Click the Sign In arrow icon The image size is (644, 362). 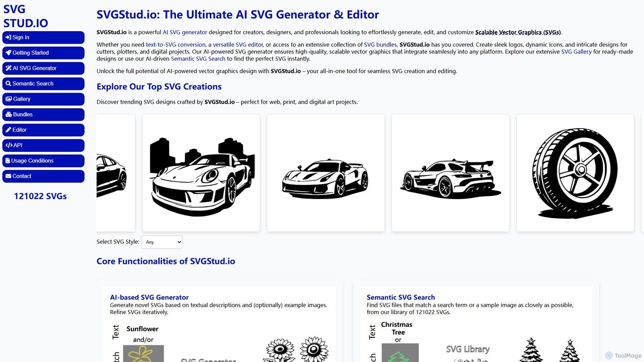pyautogui.click(x=9, y=37)
